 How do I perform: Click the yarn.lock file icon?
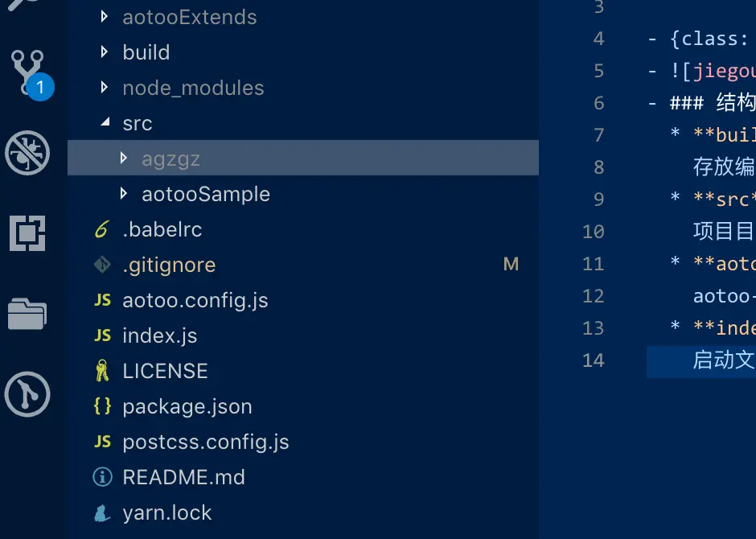click(102, 512)
